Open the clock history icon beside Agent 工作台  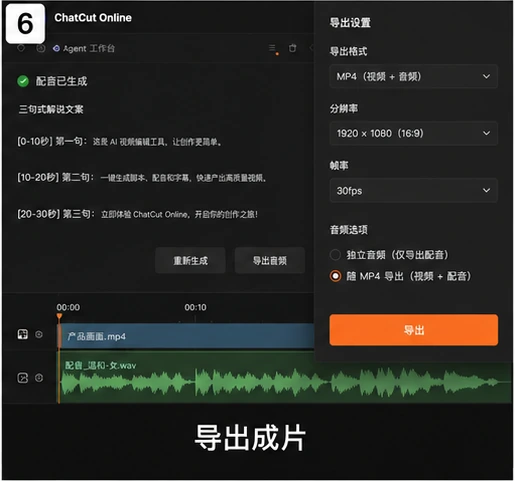pyautogui.click(x=41, y=48)
